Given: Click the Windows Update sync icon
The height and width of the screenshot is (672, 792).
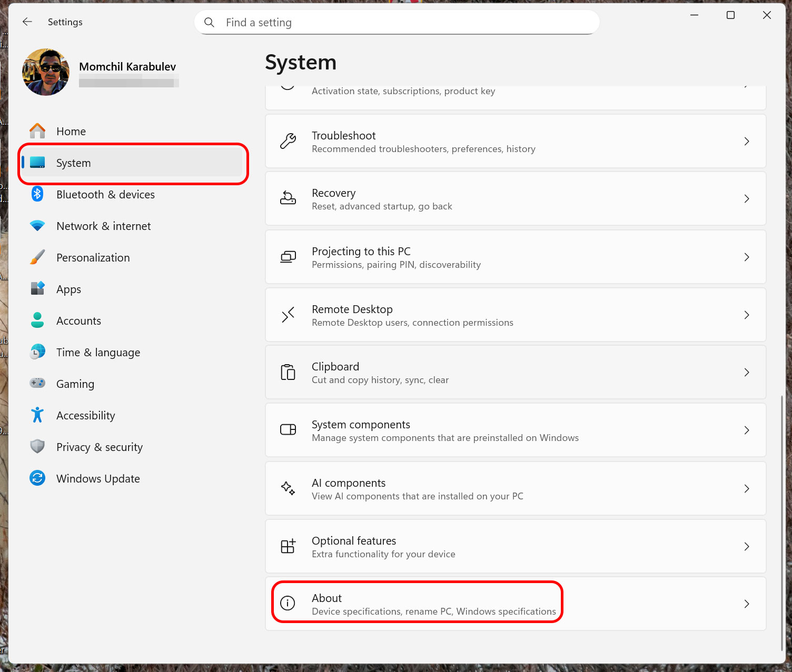Looking at the screenshot, I should point(37,478).
